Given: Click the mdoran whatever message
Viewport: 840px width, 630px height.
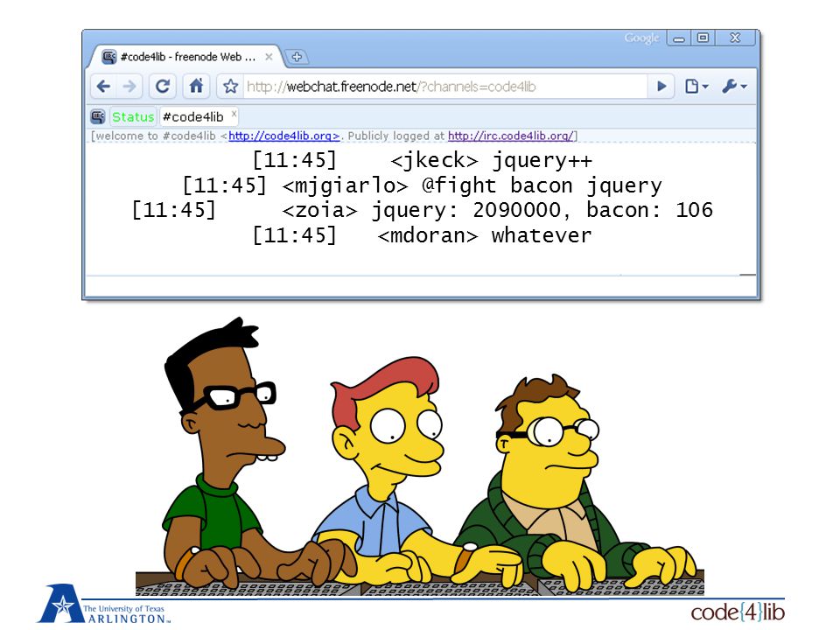Looking at the screenshot, I should pyautogui.click(x=422, y=235).
